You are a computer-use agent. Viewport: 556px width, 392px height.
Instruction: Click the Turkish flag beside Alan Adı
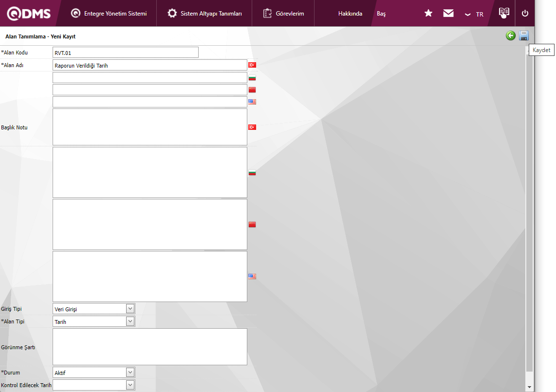[252, 65]
